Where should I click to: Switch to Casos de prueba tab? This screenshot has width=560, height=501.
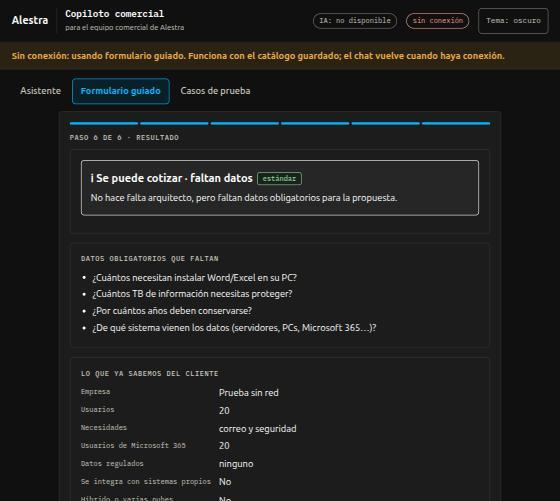coord(215,91)
